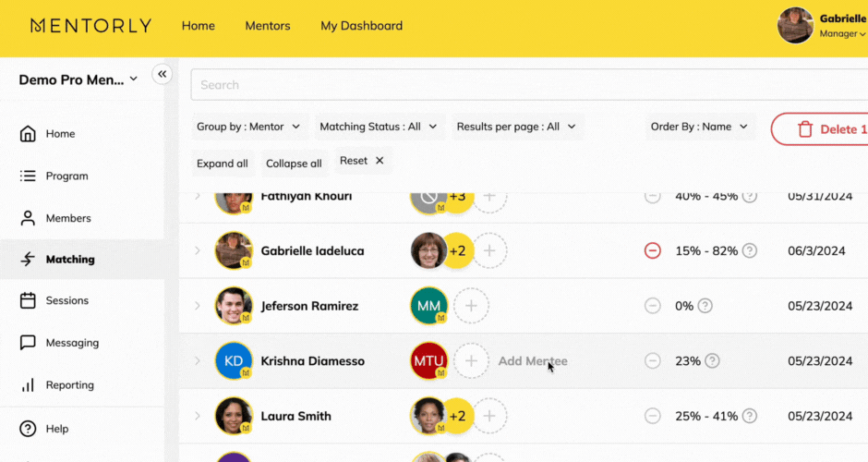Collapse the sidebar with double-chevron icon
868x462 pixels.
click(x=162, y=74)
